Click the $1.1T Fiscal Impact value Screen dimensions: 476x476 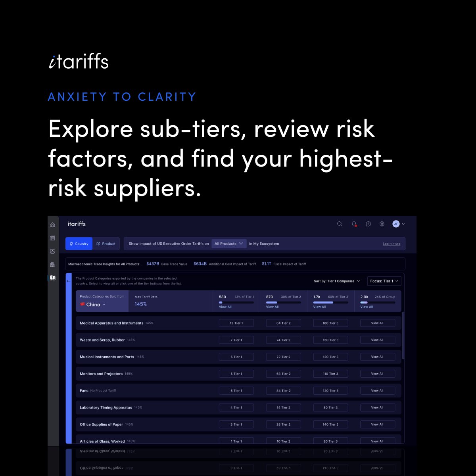[x=267, y=264]
